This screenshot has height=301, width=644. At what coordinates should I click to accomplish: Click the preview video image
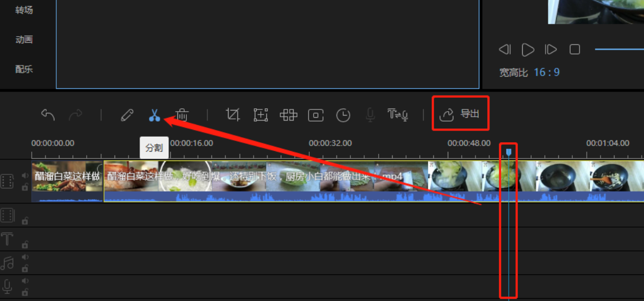tap(596, 12)
